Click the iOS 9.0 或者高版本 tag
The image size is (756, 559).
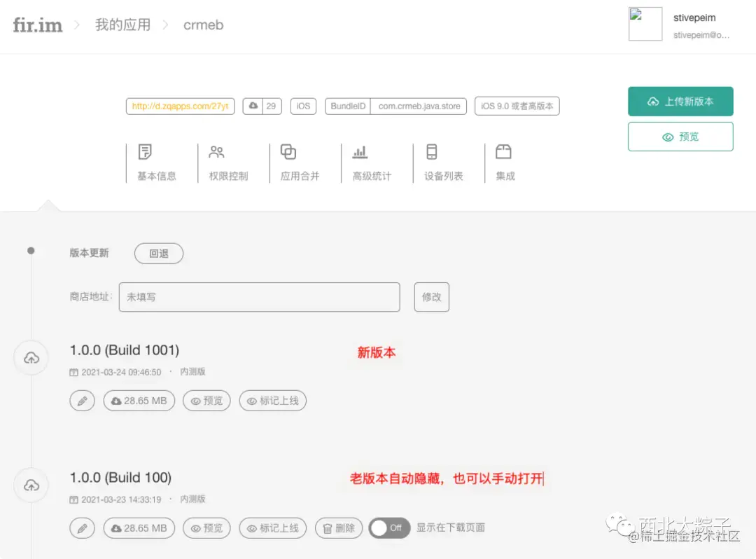coord(517,106)
